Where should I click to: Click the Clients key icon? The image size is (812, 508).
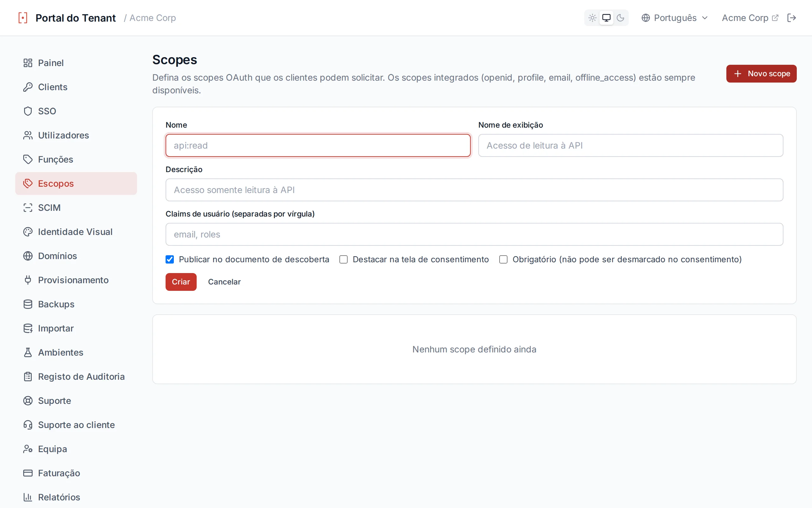(28, 87)
